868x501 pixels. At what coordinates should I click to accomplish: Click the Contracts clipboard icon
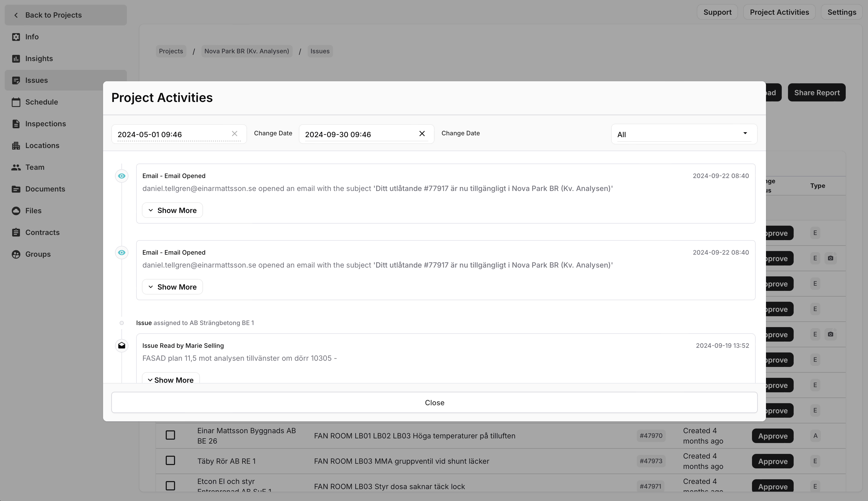[x=16, y=233]
